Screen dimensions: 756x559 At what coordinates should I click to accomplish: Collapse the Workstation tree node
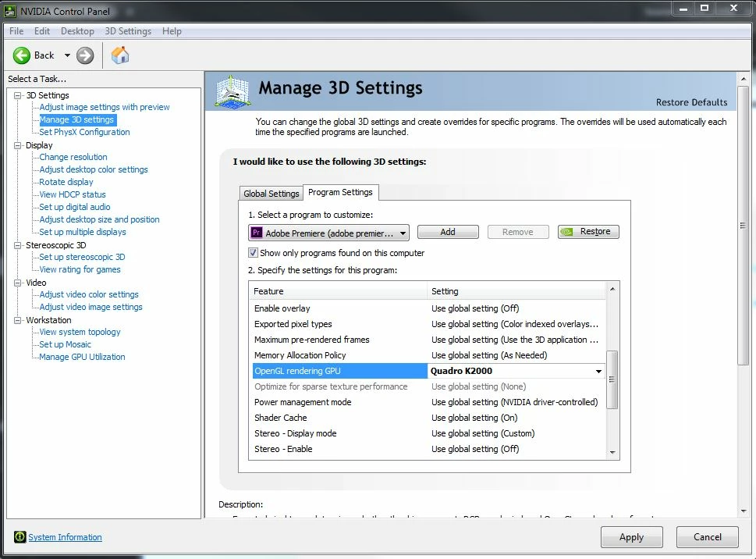[18, 320]
